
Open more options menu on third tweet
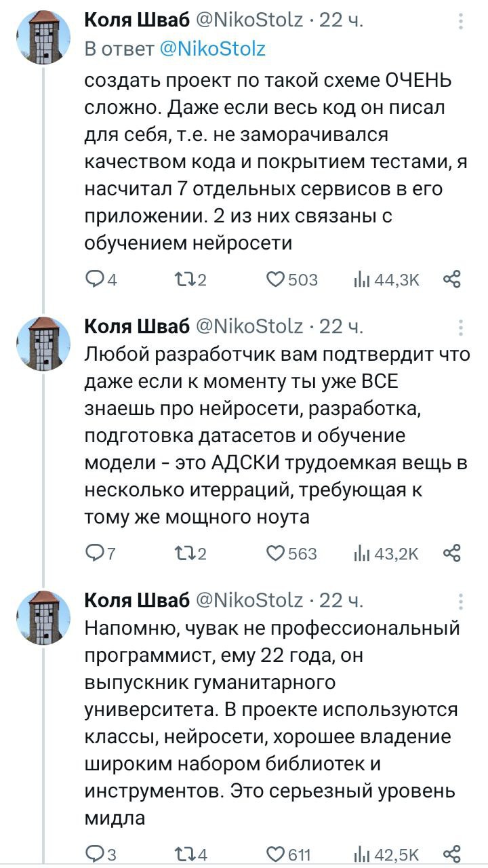tap(462, 601)
